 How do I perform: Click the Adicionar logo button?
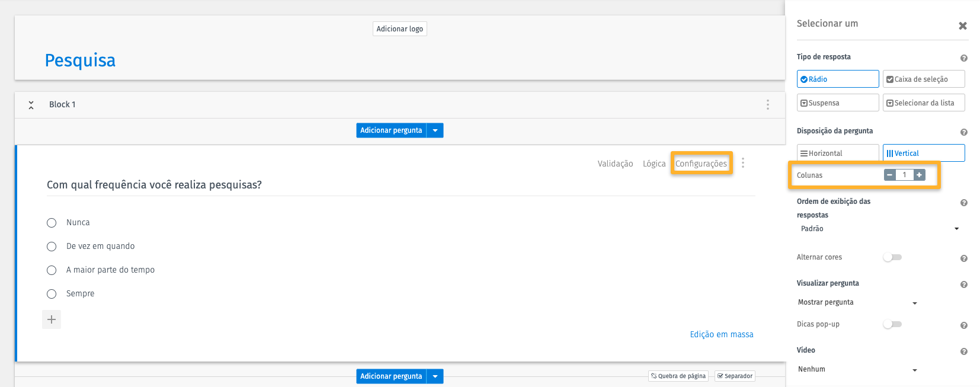coord(399,28)
